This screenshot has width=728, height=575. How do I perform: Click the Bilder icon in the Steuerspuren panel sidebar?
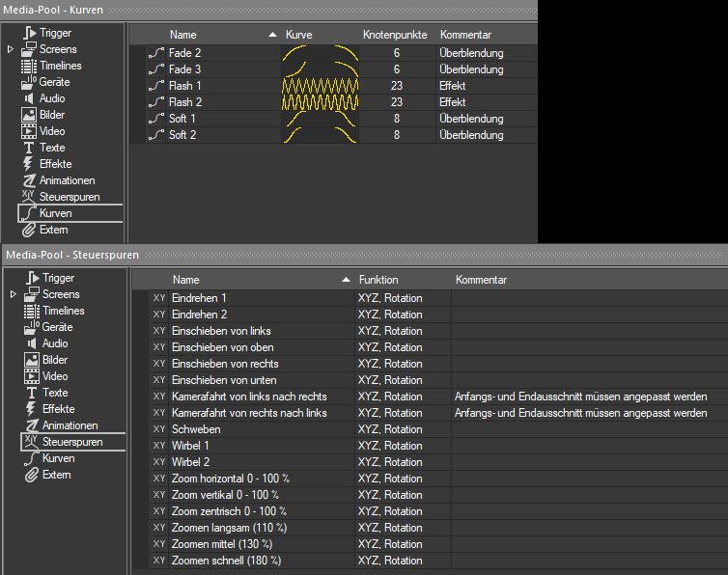pos(30,360)
